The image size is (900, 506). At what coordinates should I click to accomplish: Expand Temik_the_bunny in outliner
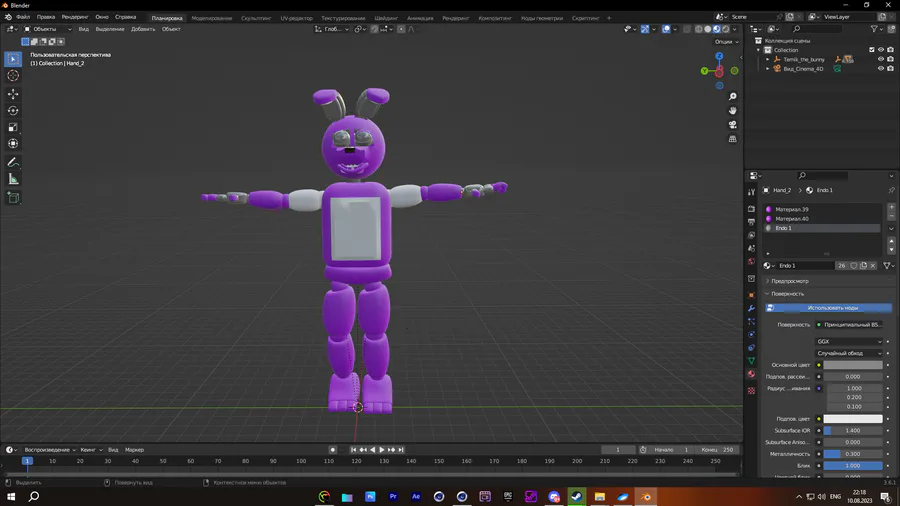coord(767,60)
